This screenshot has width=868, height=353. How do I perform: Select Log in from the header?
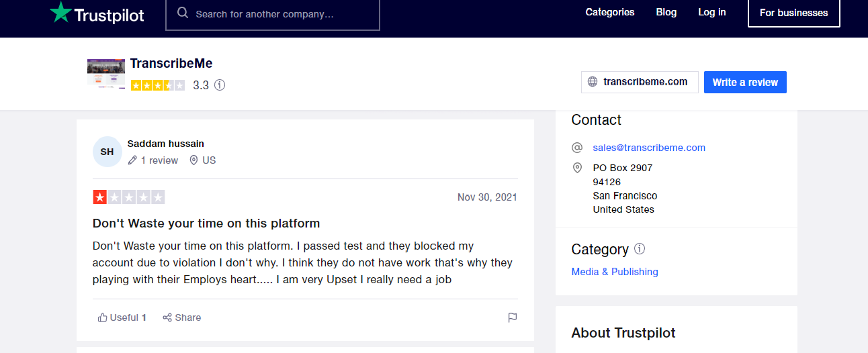(712, 12)
